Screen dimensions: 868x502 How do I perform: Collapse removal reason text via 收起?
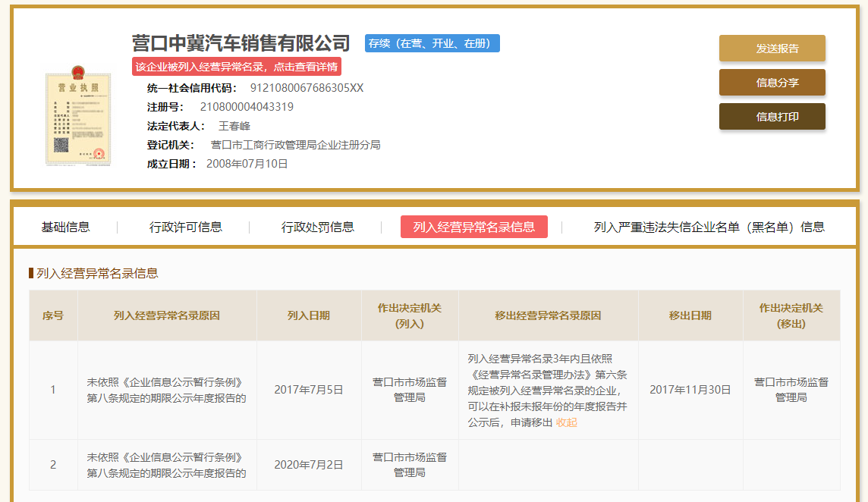coord(567,422)
